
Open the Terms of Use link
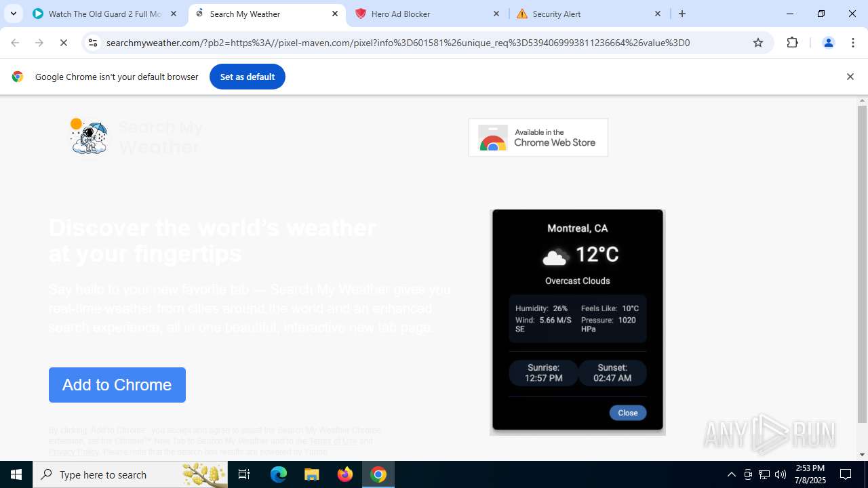tap(333, 441)
